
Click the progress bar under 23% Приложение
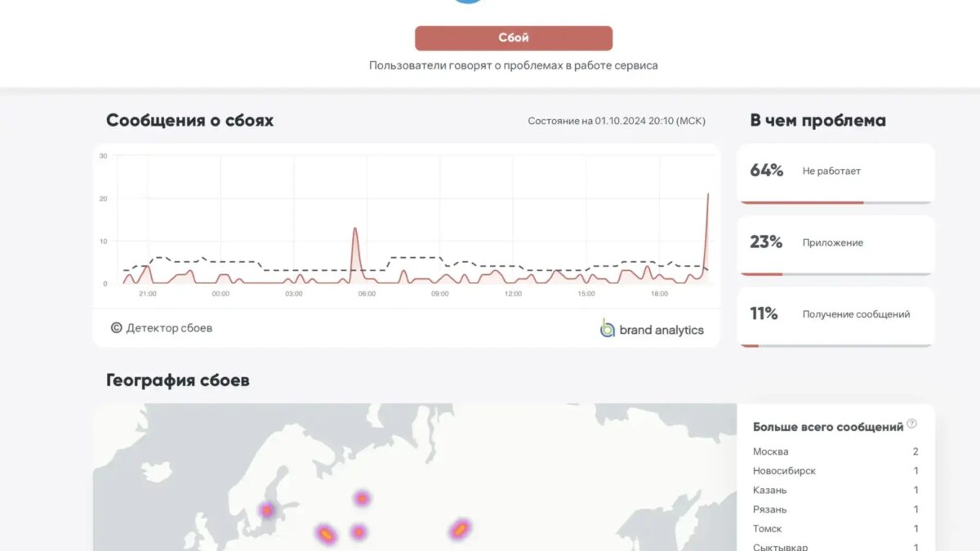coord(835,274)
